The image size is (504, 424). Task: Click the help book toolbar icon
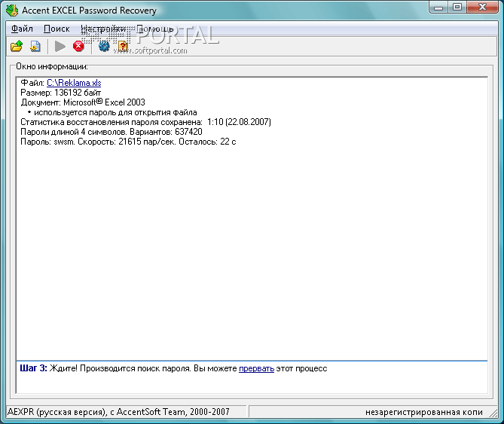click(123, 46)
